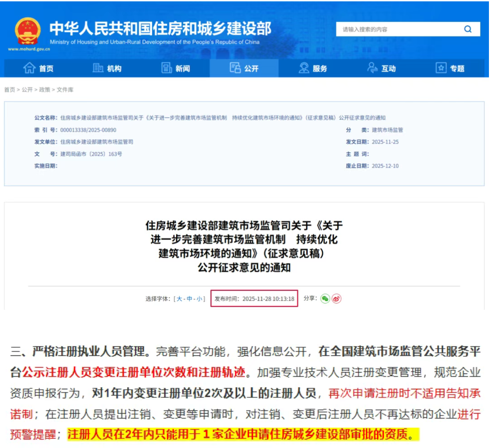Click the search magnifier icon
The width and height of the screenshot is (493, 448).
[468, 29]
